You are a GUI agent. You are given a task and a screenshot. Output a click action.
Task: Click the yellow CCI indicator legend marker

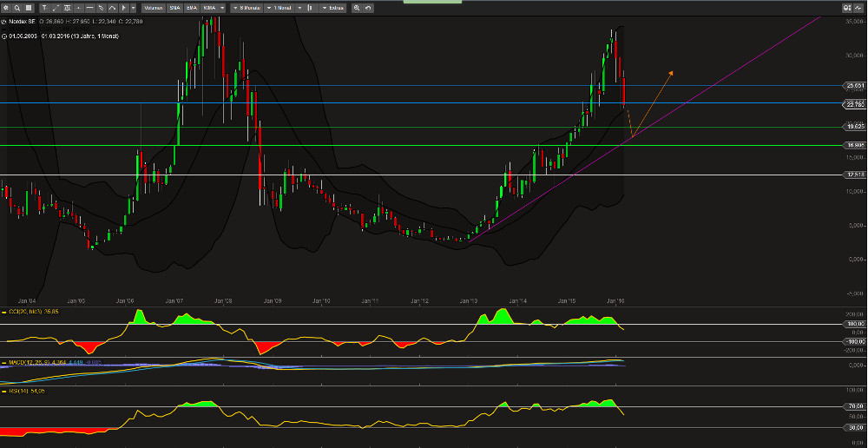(x=3, y=311)
